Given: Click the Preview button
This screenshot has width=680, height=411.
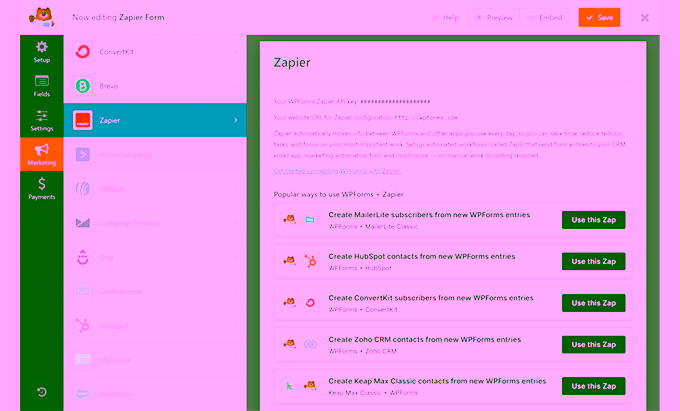Looking at the screenshot, I should [494, 18].
